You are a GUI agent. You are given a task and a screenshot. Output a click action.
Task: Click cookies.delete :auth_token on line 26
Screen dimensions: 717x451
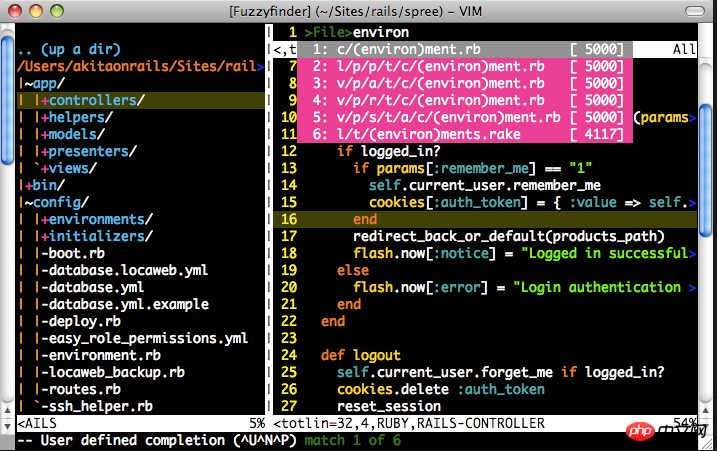441,389
